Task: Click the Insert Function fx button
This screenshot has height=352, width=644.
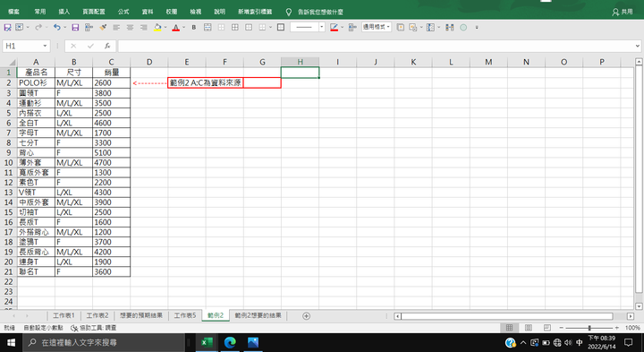Action: pyautogui.click(x=107, y=46)
